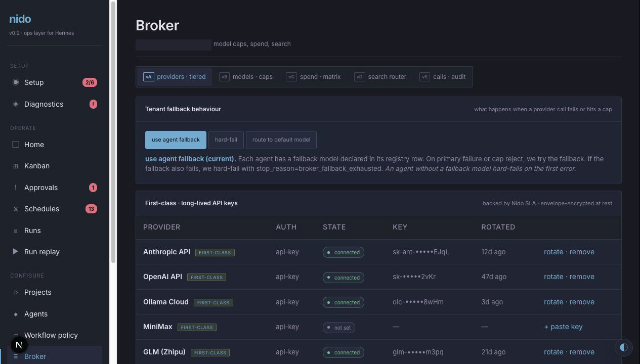Click the glm-•••••m3pq key text

pyautogui.click(x=418, y=352)
